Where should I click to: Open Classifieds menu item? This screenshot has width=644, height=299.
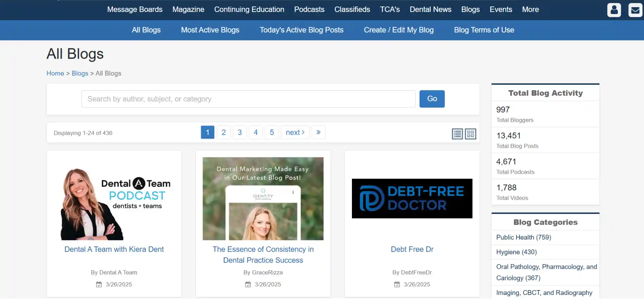(x=352, y=10)
